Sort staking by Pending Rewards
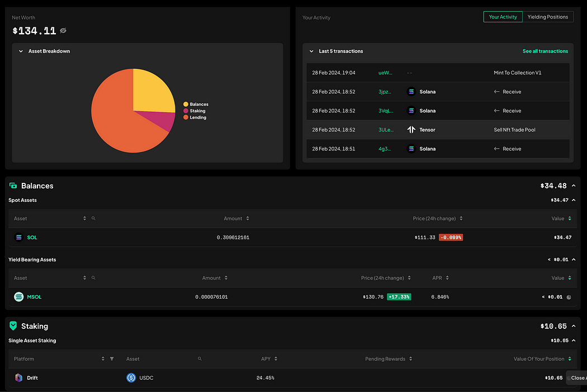 (411, 358)
